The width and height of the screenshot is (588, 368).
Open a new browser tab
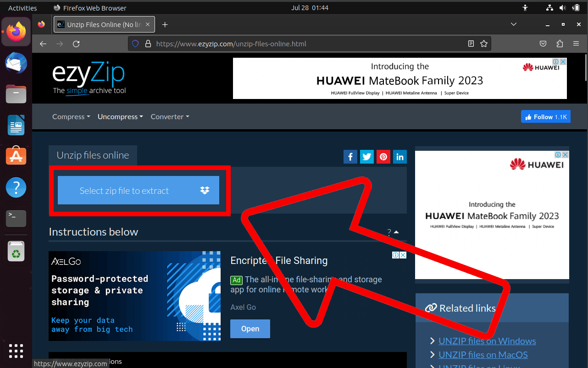point(165,24)
